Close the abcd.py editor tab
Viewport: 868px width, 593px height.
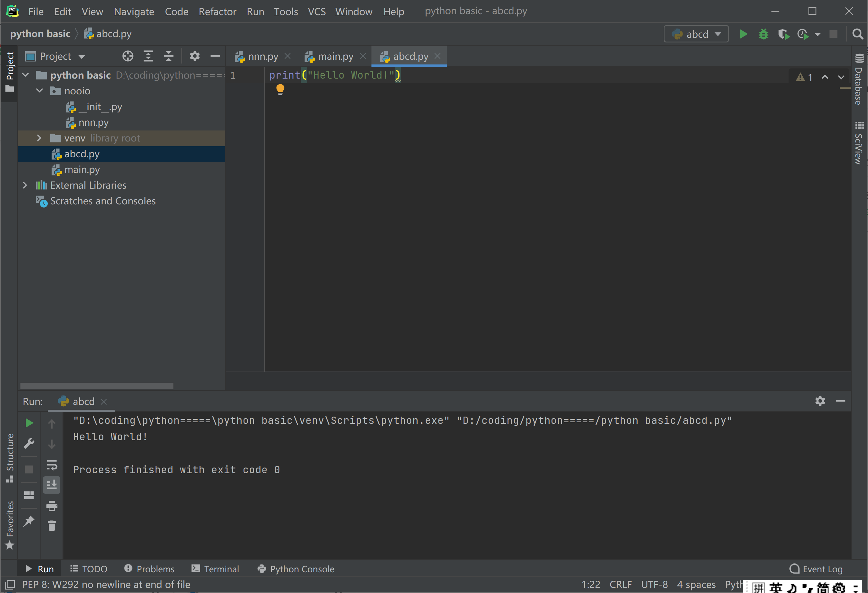(x=438, y=56)
